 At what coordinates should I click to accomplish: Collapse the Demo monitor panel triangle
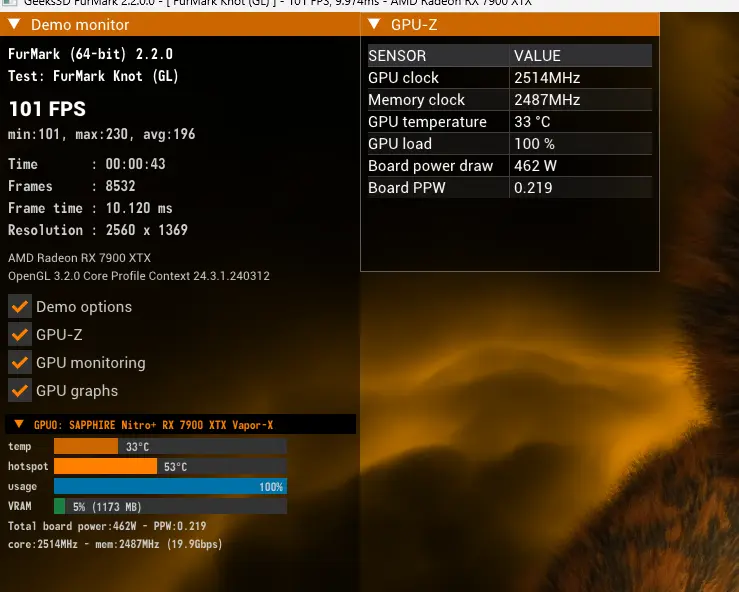point(14,24)
